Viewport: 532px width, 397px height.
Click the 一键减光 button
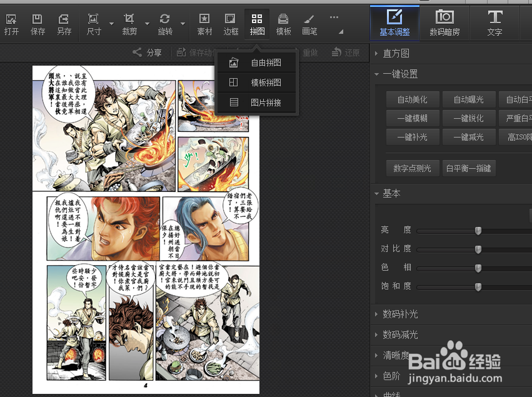469,137
